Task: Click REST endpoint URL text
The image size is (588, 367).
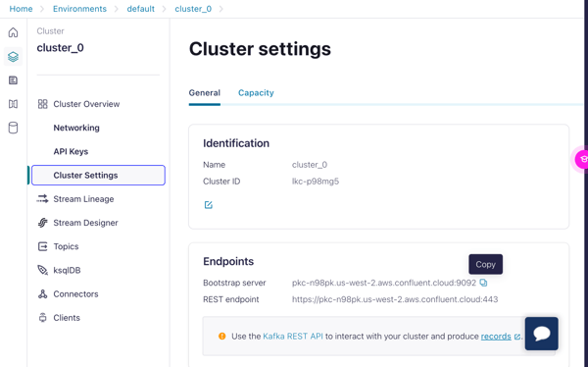Action: pyautogui.click(x=395, y=299)
